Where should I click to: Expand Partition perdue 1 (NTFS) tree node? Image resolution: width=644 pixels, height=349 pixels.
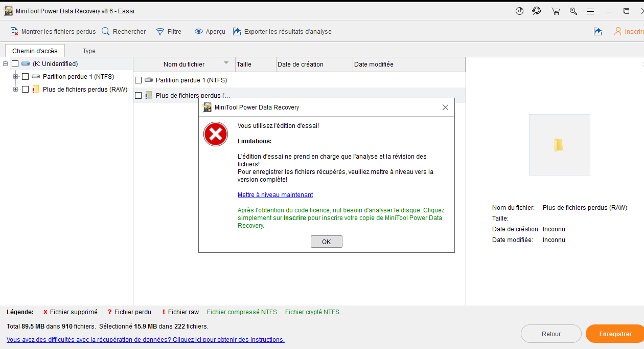pyautogui.click(x=15, y=77)
